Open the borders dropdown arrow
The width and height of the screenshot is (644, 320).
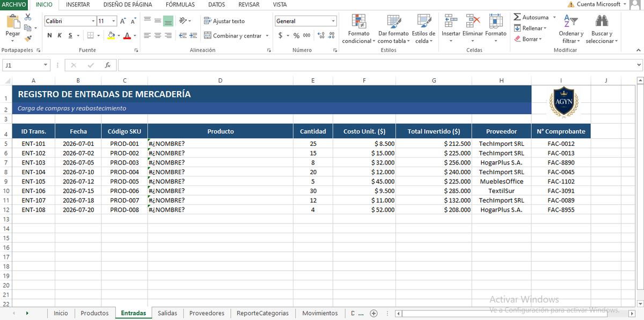tap(98, 36)
